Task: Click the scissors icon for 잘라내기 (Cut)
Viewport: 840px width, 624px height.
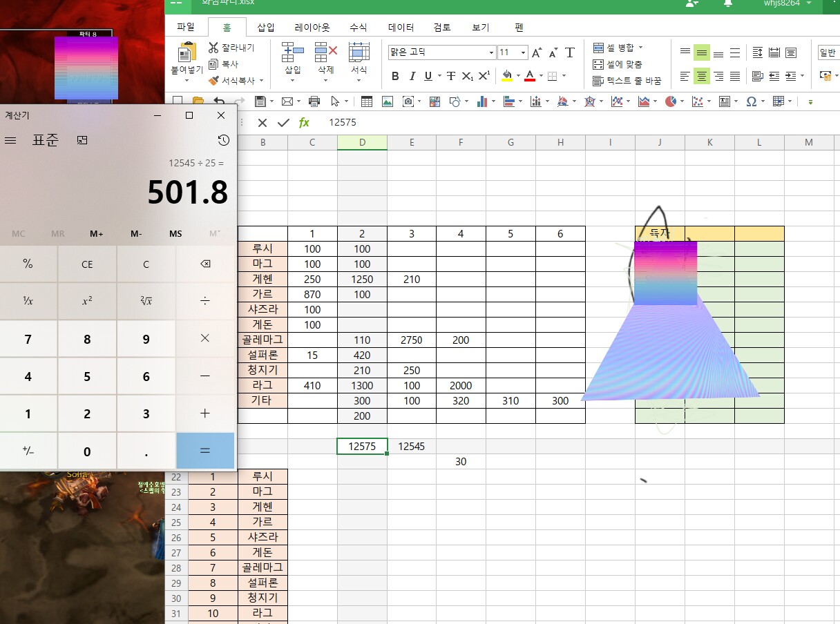Action: [x=213, y=48]
